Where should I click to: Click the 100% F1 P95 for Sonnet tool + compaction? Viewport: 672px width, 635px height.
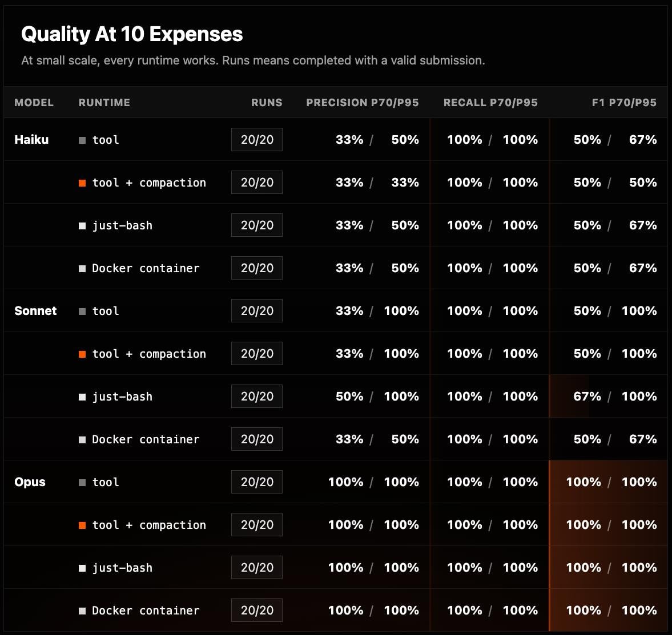[639, 354]
